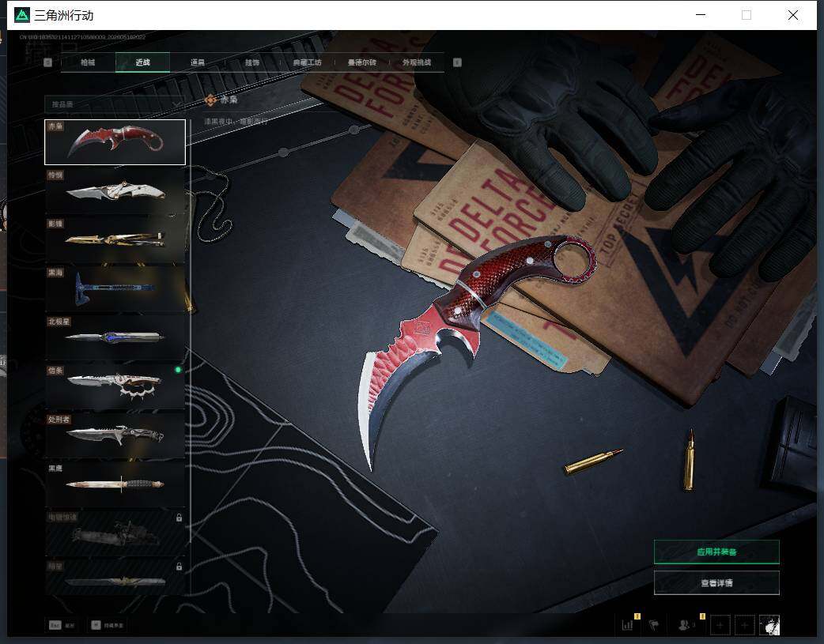Select the 赤枭 red karambit skin
Viewport: 824px width, 644px height.
point(115,141)
